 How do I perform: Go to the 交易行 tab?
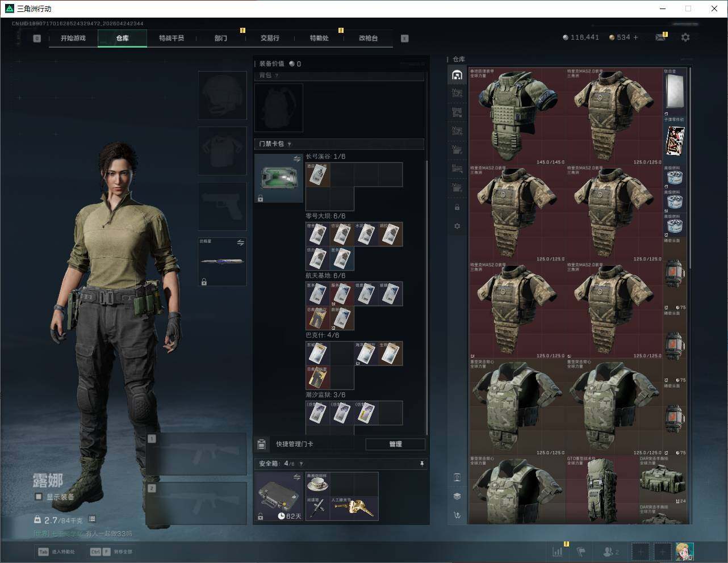pyautogui.click(x=270, y=38)
